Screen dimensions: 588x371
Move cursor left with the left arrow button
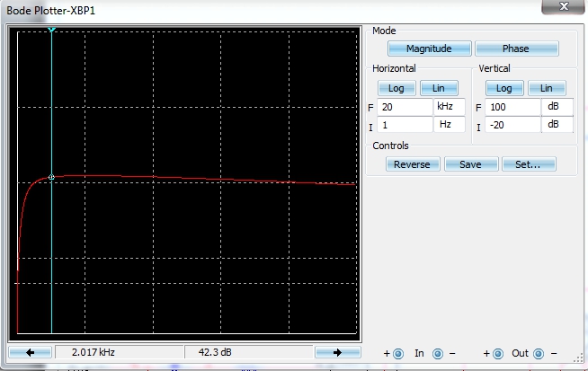click(31, 353)
